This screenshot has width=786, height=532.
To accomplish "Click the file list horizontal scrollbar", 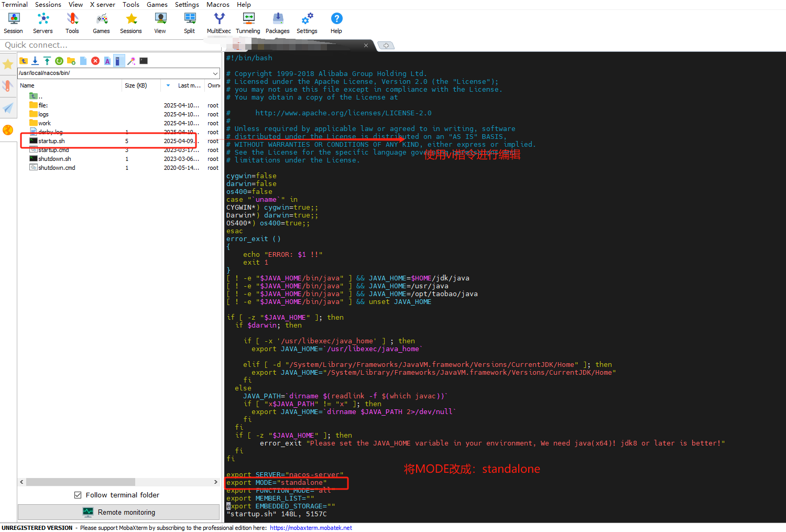I will click(x=81, y=482).
